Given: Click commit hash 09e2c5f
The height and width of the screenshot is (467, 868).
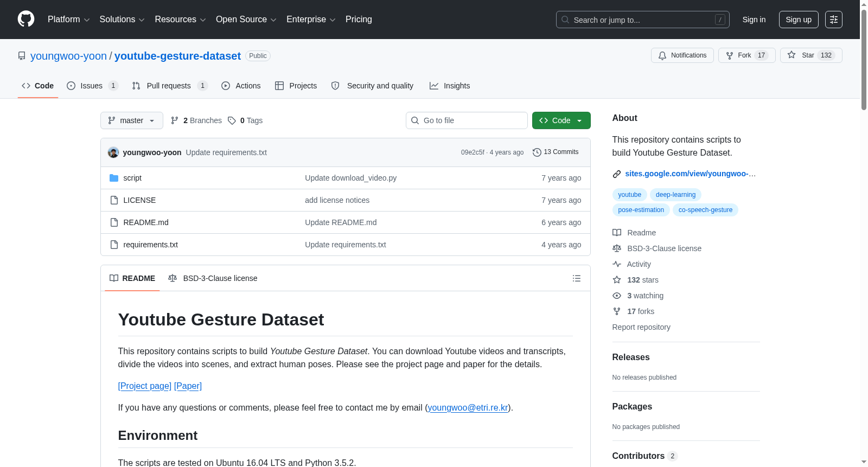Looking at the screenshot, I should pos(473,152).
